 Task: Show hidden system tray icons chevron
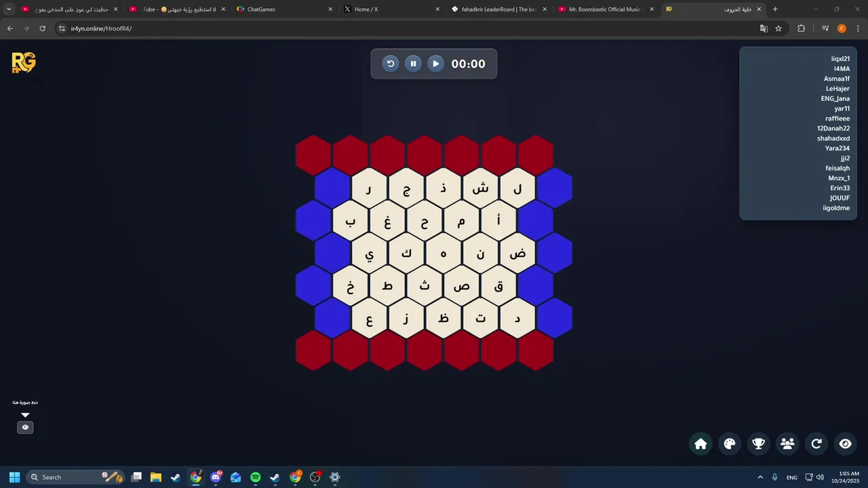click(x=760, y=477)
